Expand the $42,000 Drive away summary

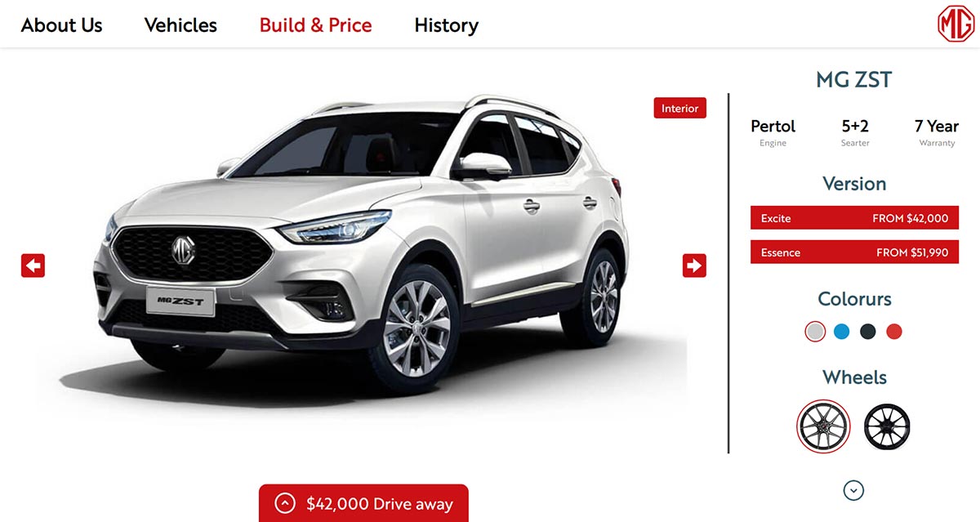[x=363, y=503]
